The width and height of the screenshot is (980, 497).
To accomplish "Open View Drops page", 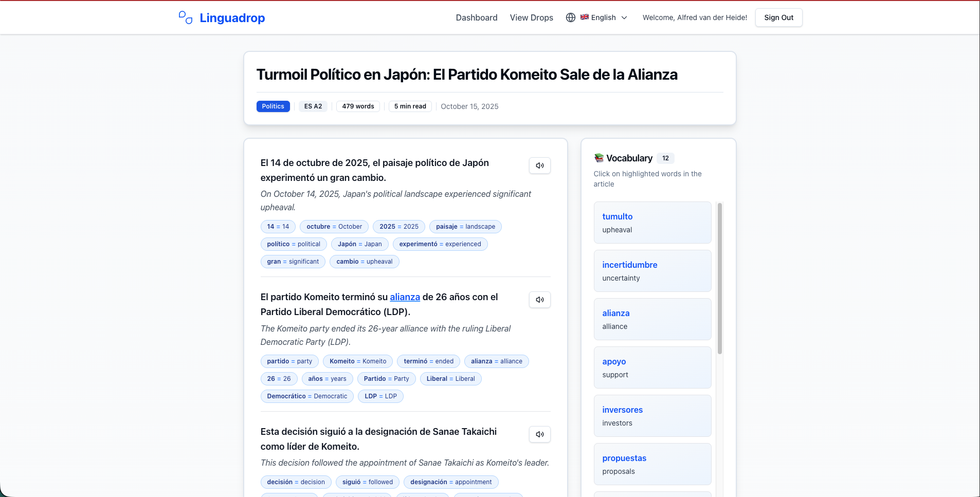I will 532,17.
